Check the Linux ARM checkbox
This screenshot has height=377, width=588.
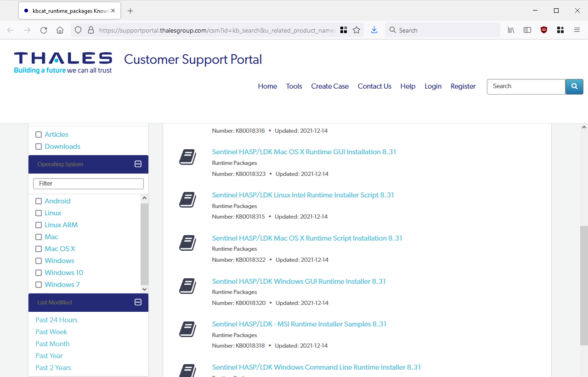pos(39,225)
